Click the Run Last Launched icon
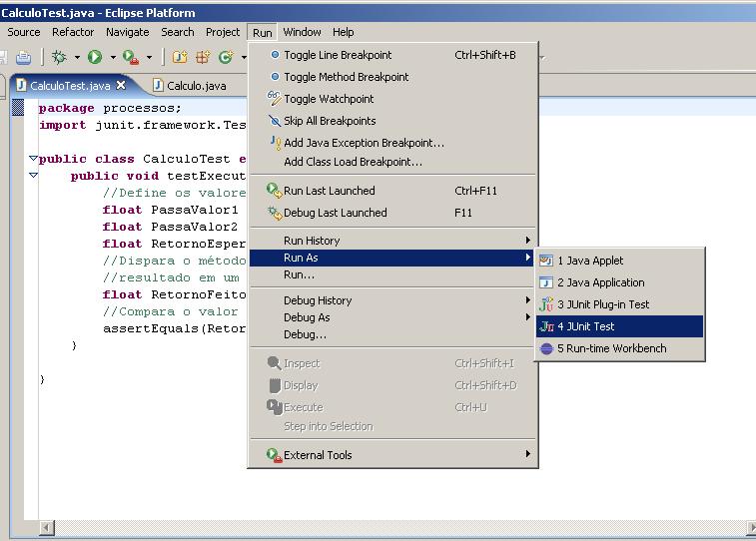The width and height of the screenshot is (756, 541). click(274, 191)
